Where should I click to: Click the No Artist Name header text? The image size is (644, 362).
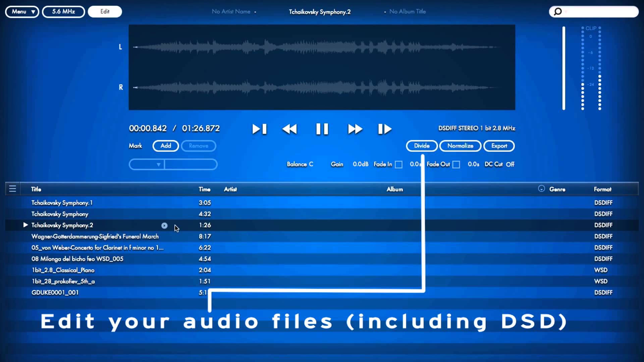(x=231, y=11)
